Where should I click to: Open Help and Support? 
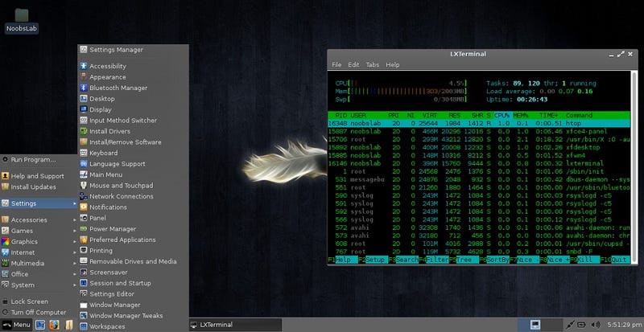[39, 176]
